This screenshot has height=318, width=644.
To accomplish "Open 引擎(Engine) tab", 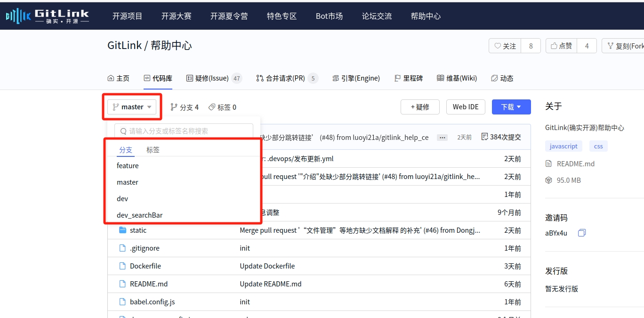I will 356,78.
